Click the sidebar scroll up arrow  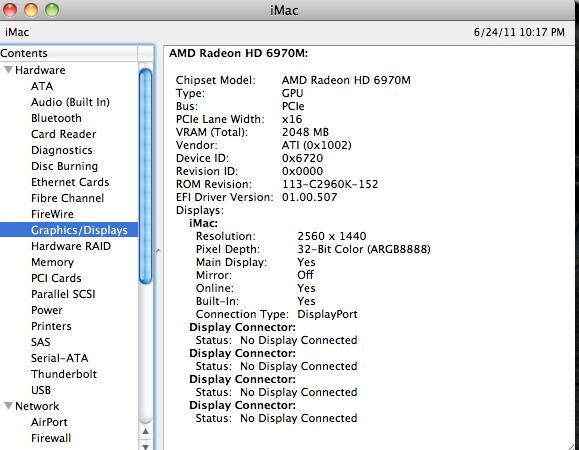[x=146, y=431]
